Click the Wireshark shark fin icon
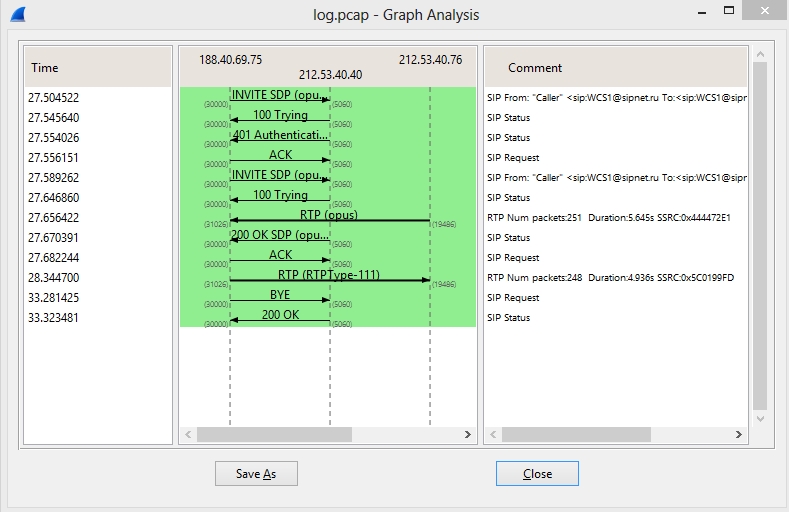The width and height of the screenshot is (789, 512). point(17,14)
